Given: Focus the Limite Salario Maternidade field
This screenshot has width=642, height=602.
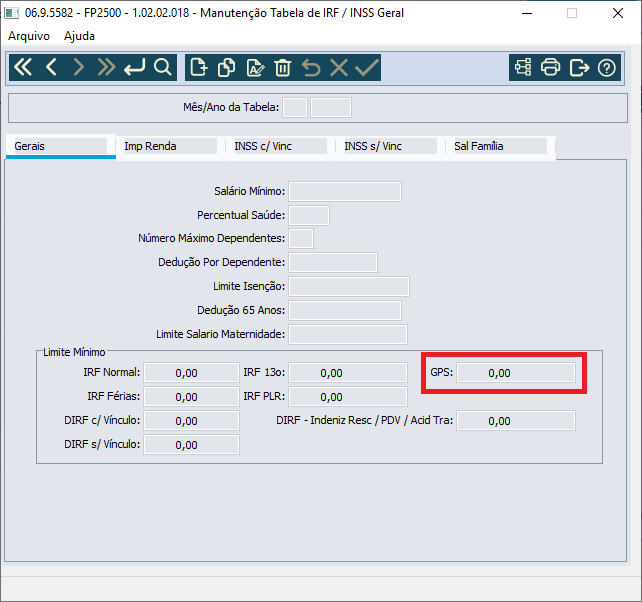Looking at the screenshot, I should click(x=348, y=334).
